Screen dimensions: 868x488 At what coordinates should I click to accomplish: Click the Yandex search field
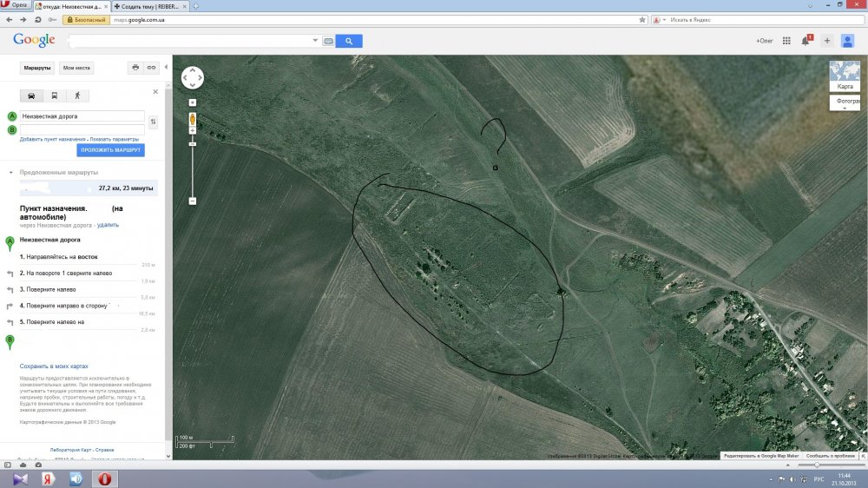point(764,20)
